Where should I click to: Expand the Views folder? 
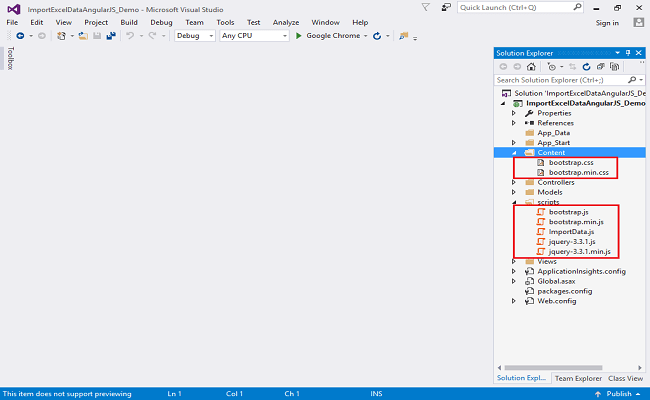[514, 262]
